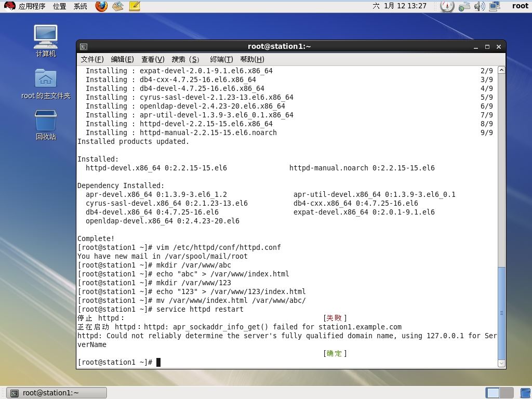Click the '9/9' install progress counter
The width and height of the screenshot is (532, 399).
tap(487, 132)
